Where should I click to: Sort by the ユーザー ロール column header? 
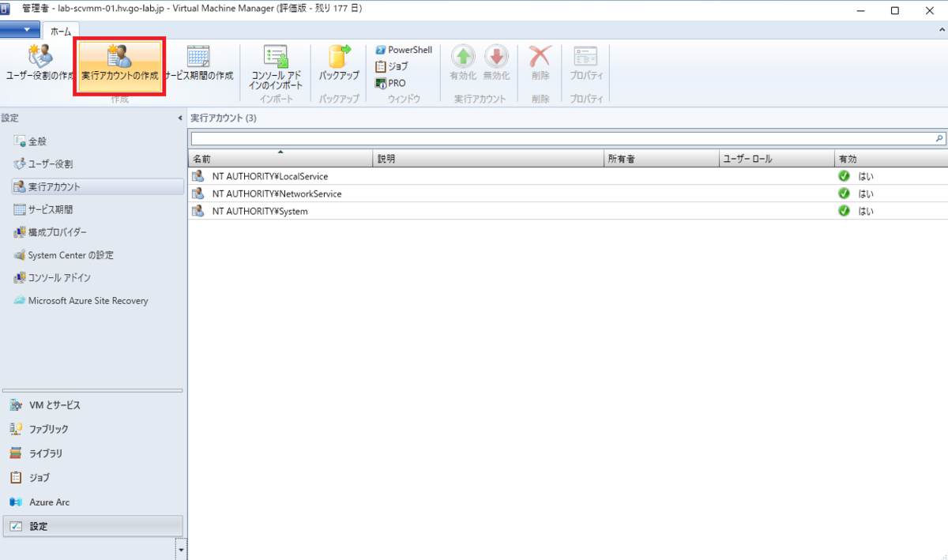click(777, 159)
